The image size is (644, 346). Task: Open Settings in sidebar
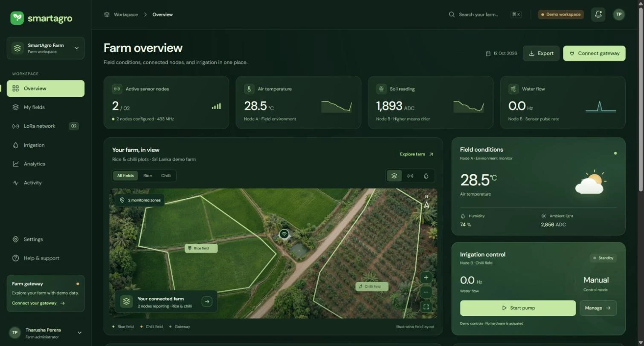pos(46,239)
